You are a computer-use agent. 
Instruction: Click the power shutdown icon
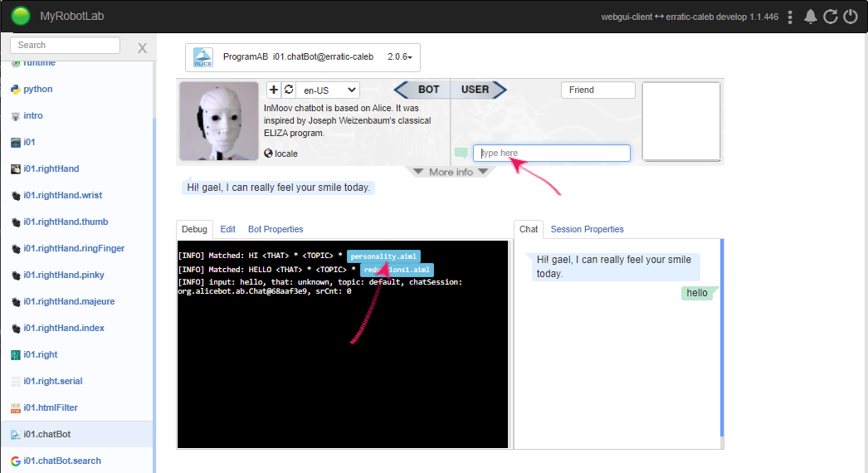[x=850, y=17]
